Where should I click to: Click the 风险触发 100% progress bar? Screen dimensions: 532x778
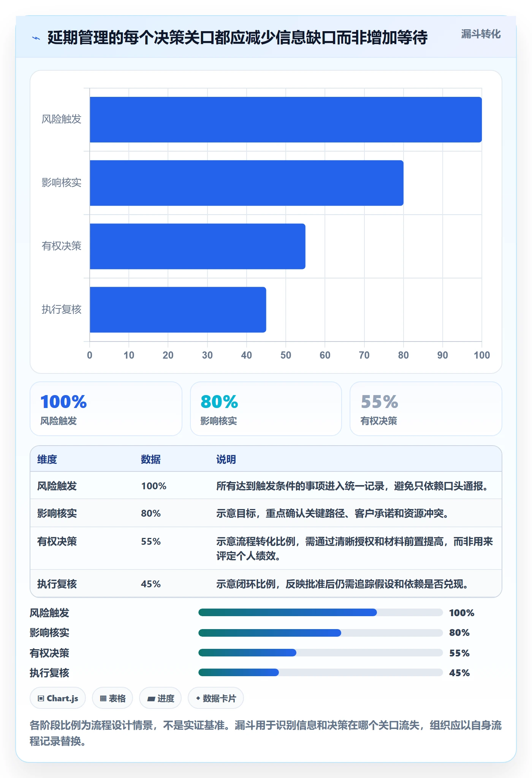pos(321,612)
